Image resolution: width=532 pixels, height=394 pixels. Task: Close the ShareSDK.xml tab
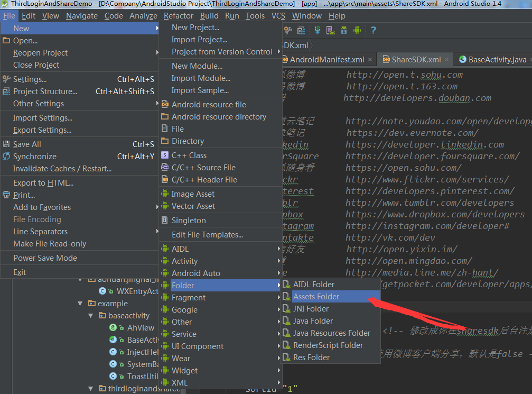(447, 60)
